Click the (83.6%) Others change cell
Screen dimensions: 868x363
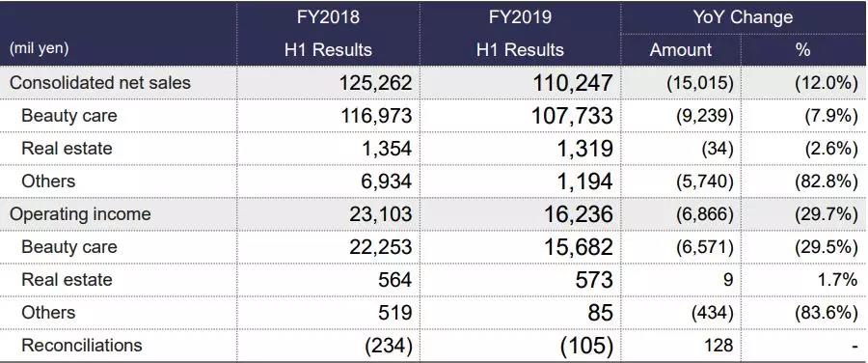[826, 313]
